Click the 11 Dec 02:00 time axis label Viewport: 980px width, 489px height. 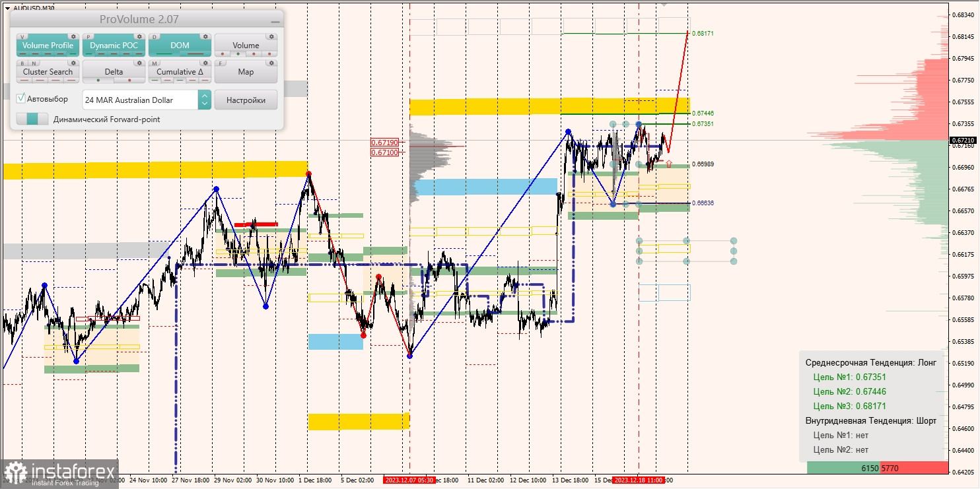point(485,480)
